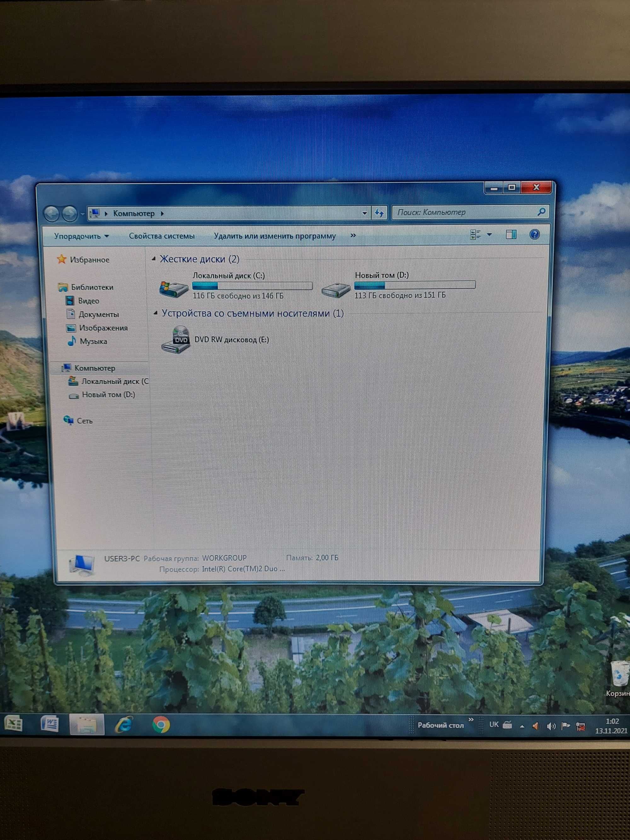630x840 pixels.
Task: Click Свойства системы in the toolbar
Action: click(162, 236)
